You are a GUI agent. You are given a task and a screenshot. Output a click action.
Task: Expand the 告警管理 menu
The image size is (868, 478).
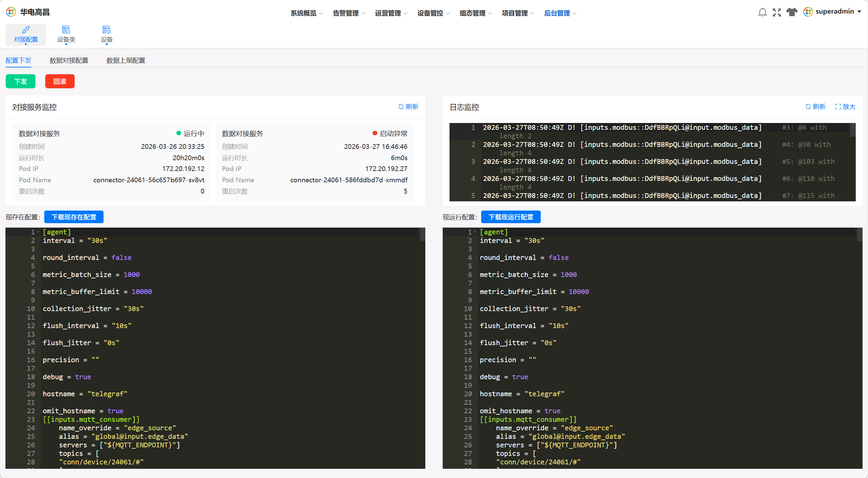coord(349,13)
